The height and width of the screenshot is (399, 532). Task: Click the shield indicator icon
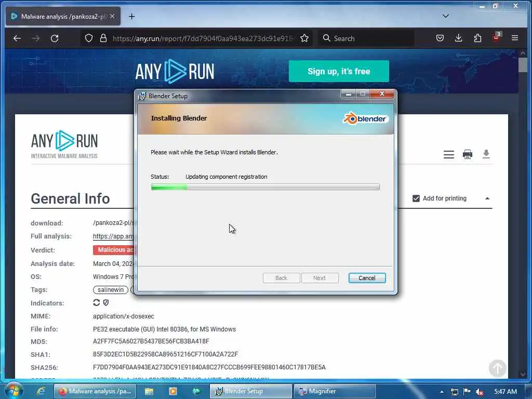click(106, 303)
